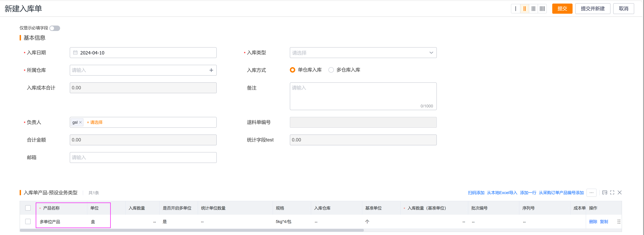Remove the gsl tag from 负责人
The image size is (644, 235).
[x=81, y=122]
